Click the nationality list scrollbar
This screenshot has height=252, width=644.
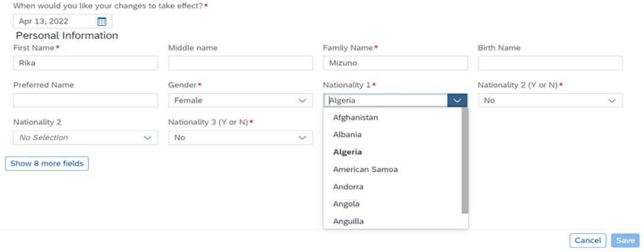pyautogui.click(x=465, y=161)
